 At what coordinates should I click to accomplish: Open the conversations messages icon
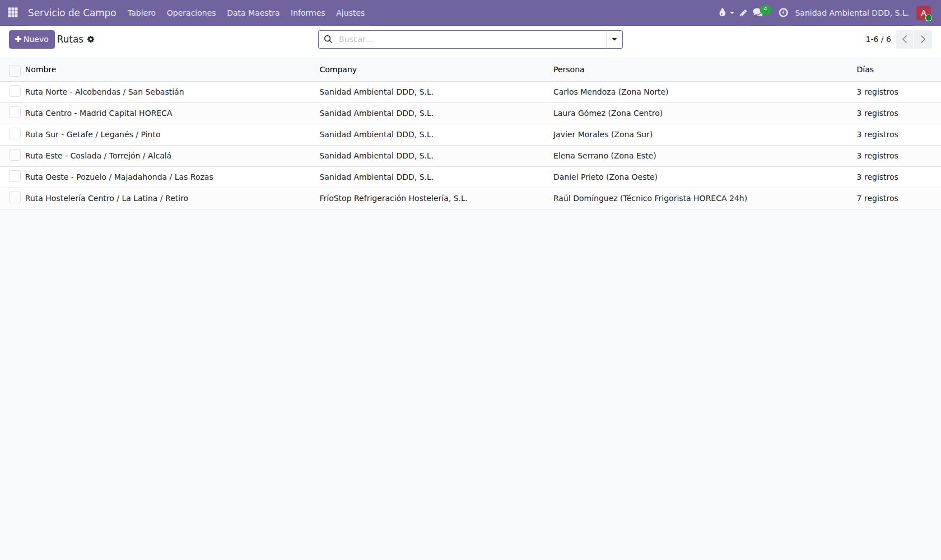(758, 12)
